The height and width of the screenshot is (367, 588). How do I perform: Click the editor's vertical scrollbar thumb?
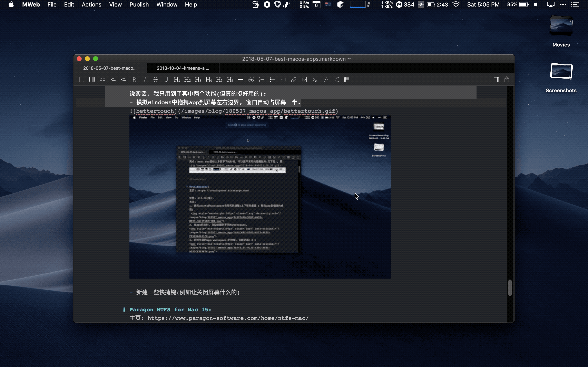click(x=510, y=288)
